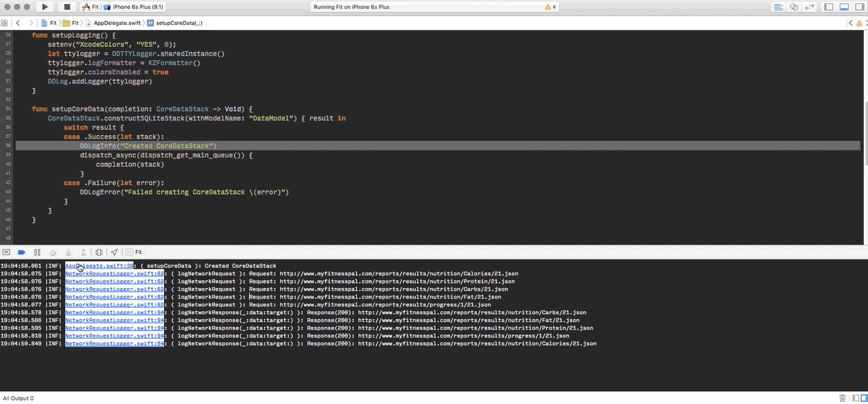Open the All Output filter dropdown

[x=18, y=399]
